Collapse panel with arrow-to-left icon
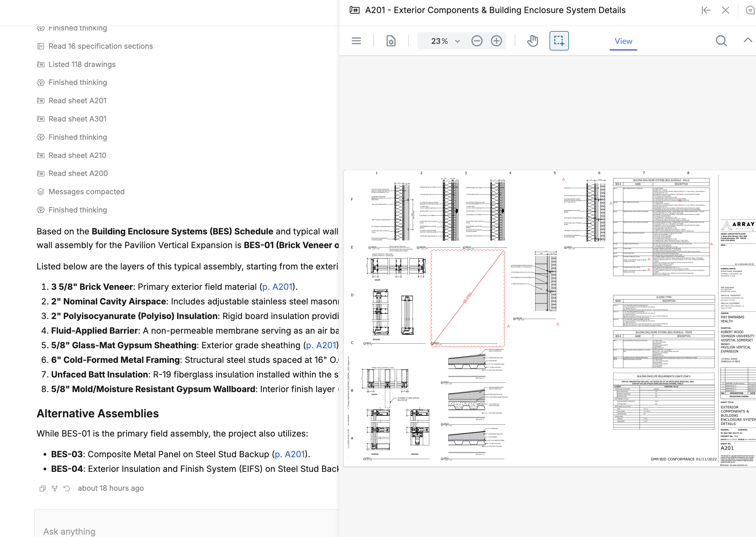The image size is (756, 537). coord(706,10)
